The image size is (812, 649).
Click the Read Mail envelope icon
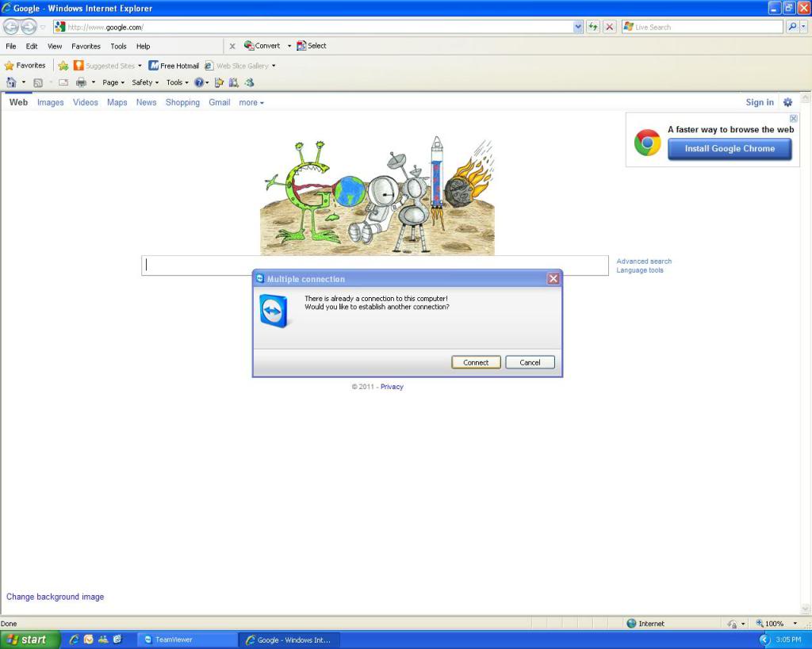(x=63, y=82)
